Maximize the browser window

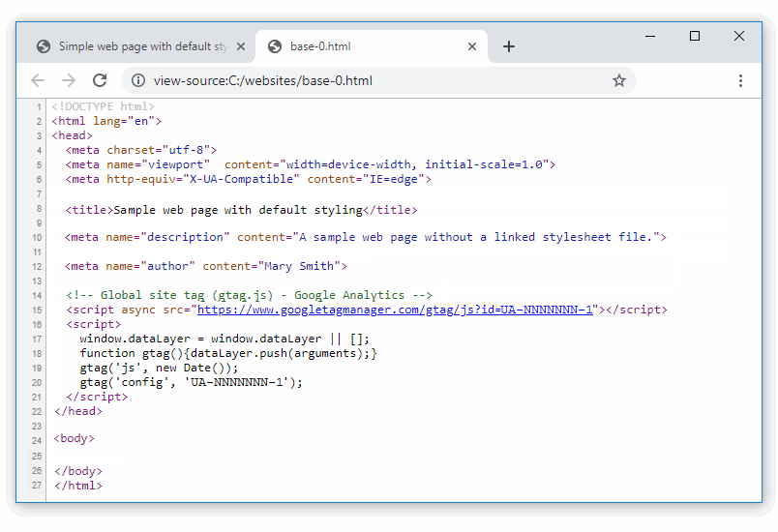695,36
